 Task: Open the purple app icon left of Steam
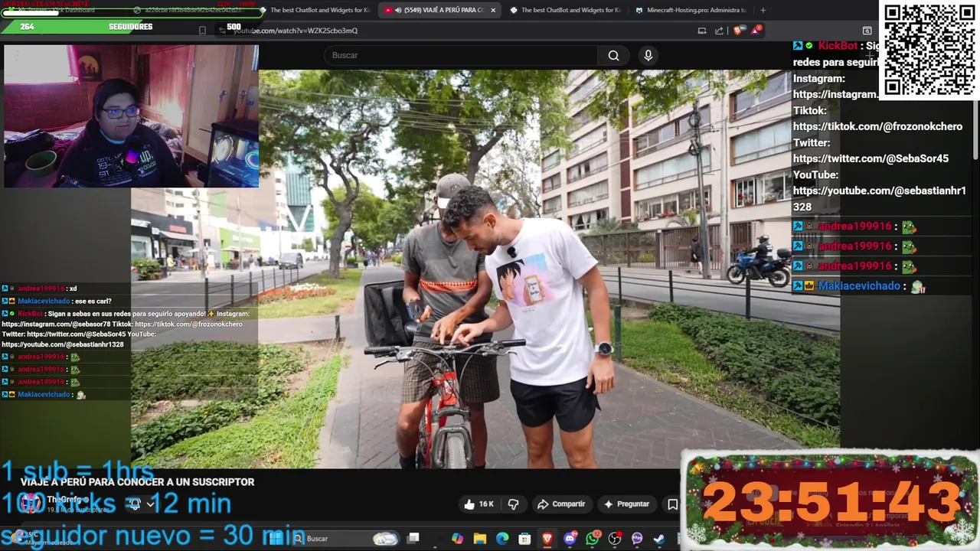tap(637, 539)
